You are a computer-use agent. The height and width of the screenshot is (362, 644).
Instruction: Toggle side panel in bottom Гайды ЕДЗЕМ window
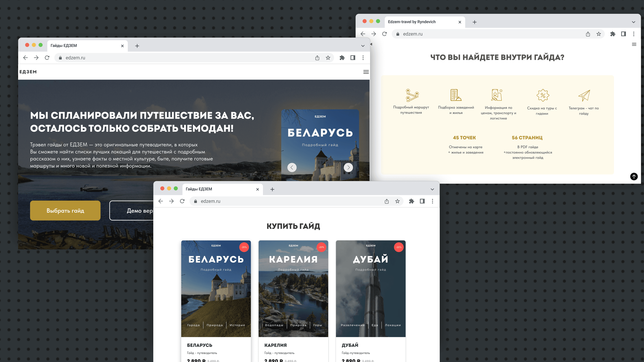pyautogui.click(x=422, y=201)
